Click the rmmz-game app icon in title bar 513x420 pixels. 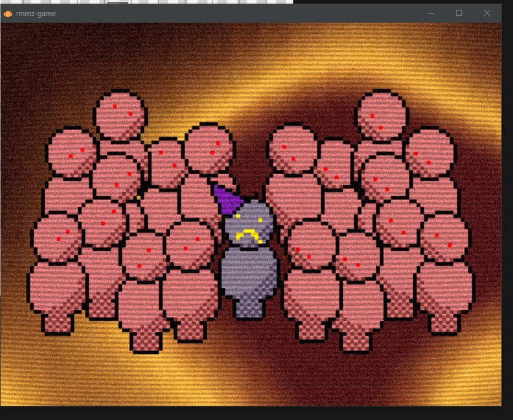pos(8,13)
